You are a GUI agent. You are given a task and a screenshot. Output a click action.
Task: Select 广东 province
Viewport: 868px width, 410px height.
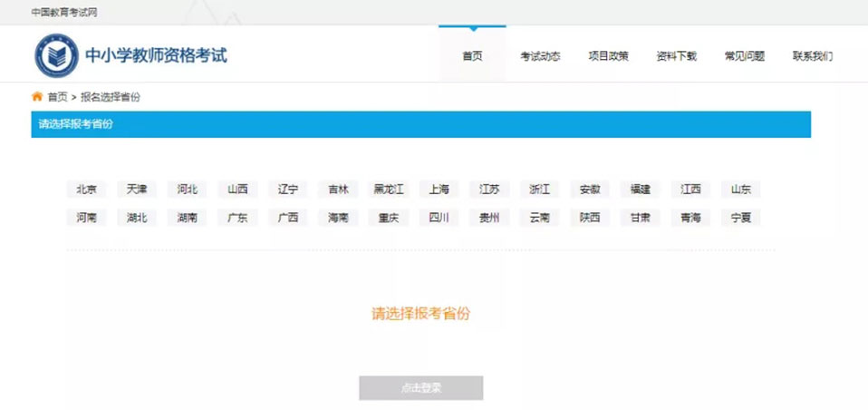point(237,218)
